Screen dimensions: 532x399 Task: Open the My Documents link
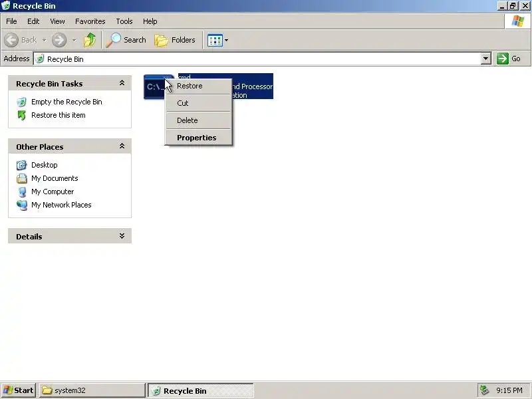coord(55,178)
